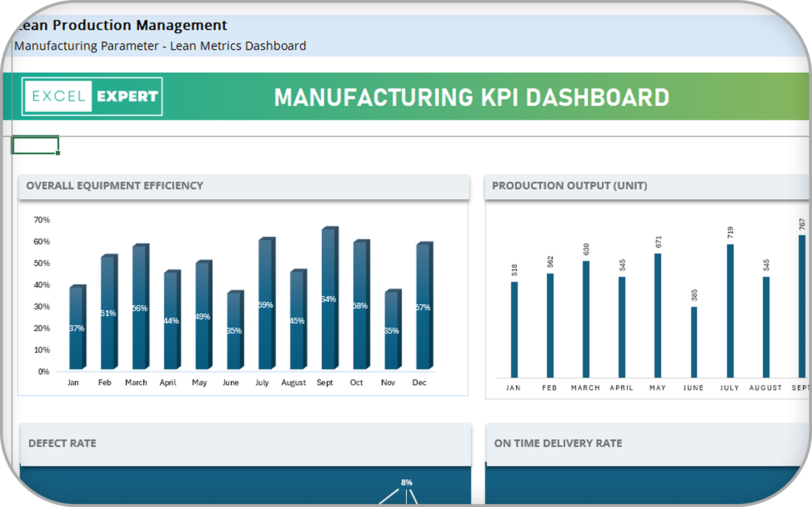812x507 pixels.
Task: Click the Manufacturing KPI Dashboard banner title
Action: [x=471, y=97]
